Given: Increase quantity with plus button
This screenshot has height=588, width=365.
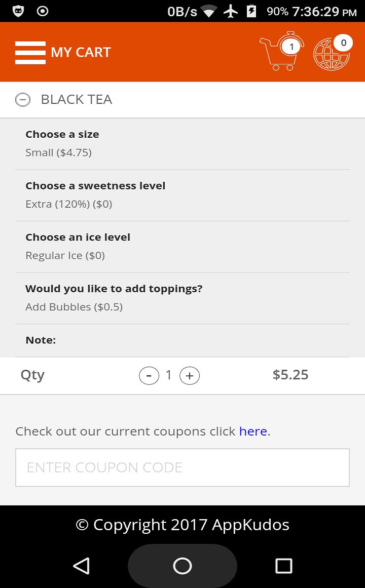Looking at the screenshot, I should pos(190,375).
